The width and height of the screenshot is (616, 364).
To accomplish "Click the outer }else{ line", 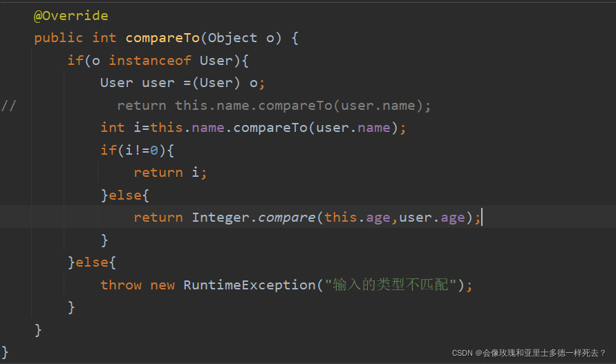I will (92, 262).
